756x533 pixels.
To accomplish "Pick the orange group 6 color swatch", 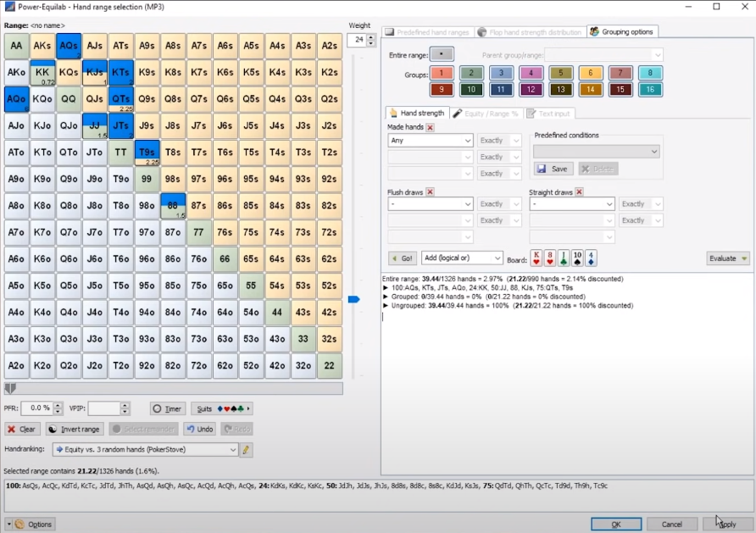I will coord(590,73).
